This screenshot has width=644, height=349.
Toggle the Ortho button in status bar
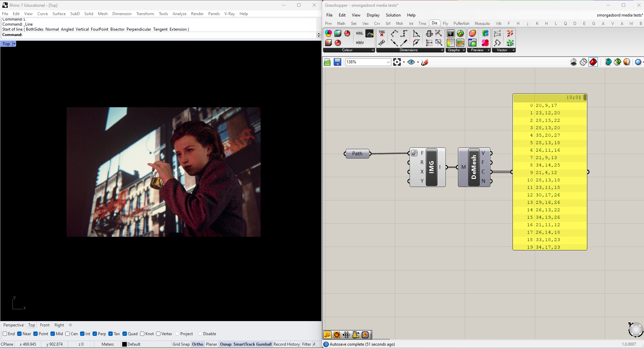pos(198,344)
